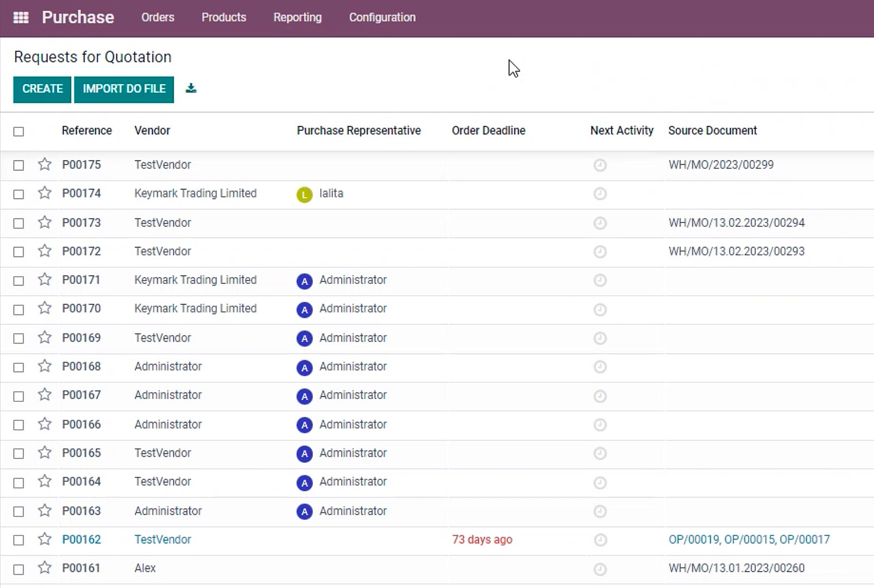The height and width of the screenshot is (588, 874).
Task: Star the P00171 quotation
Action: pos(45,279)
